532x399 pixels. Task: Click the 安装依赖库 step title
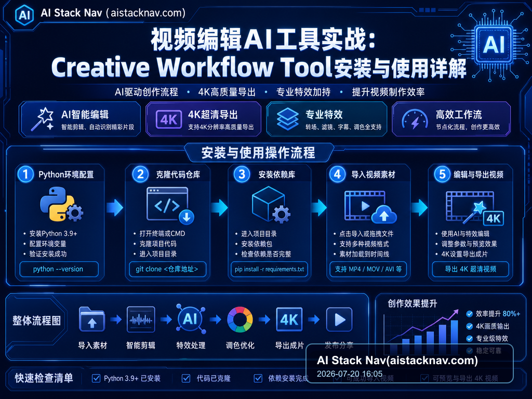276,175
